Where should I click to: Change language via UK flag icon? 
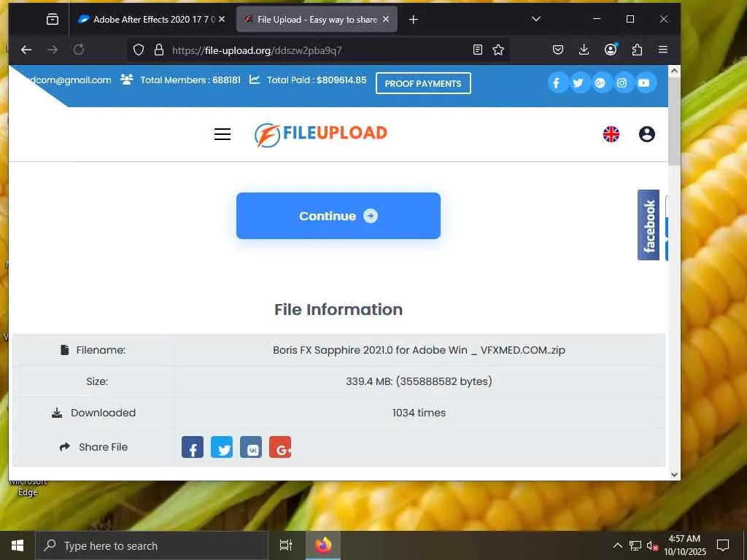tap(611, 134)
